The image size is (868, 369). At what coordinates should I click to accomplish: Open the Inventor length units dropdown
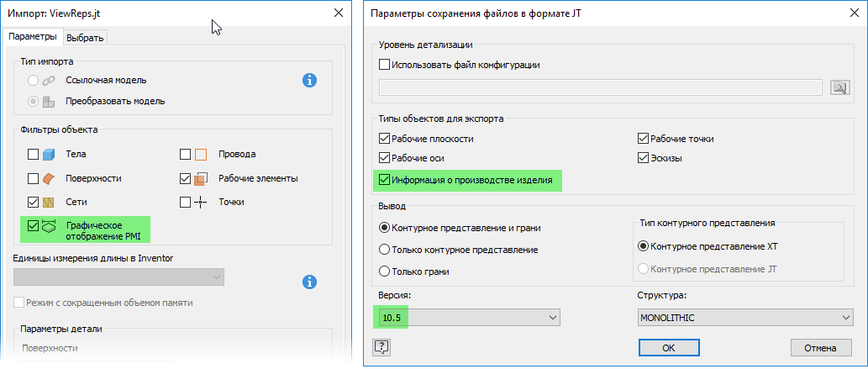(x=118, y=277)
